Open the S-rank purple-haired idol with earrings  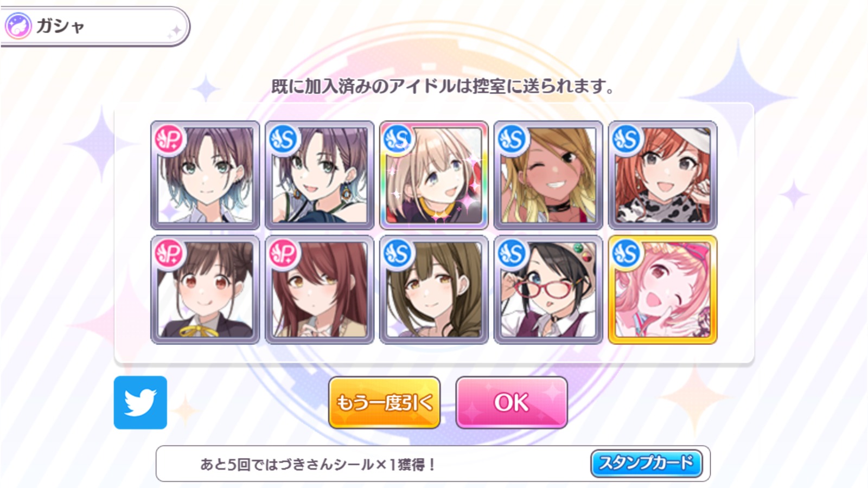(319, 175)
